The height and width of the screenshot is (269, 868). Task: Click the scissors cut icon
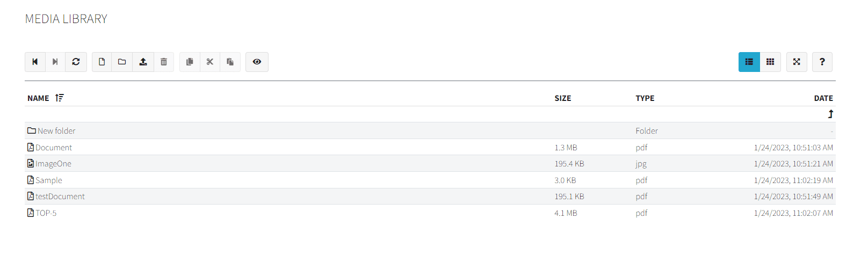click(x=210, y=62)
